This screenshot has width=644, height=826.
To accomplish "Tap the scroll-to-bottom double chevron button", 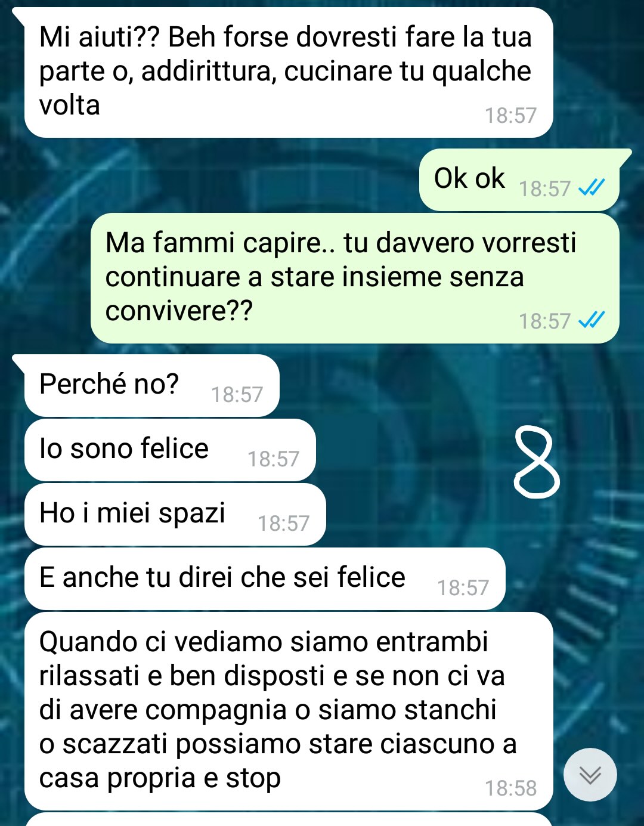I will click(x=590, y=774).
